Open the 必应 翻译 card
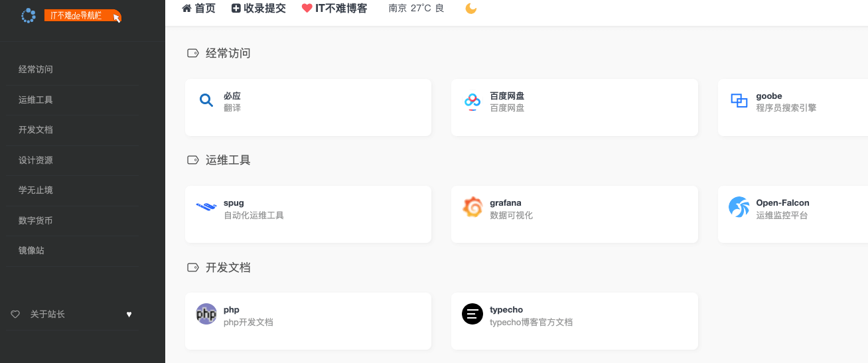868x363 pixels. [308, 108]
